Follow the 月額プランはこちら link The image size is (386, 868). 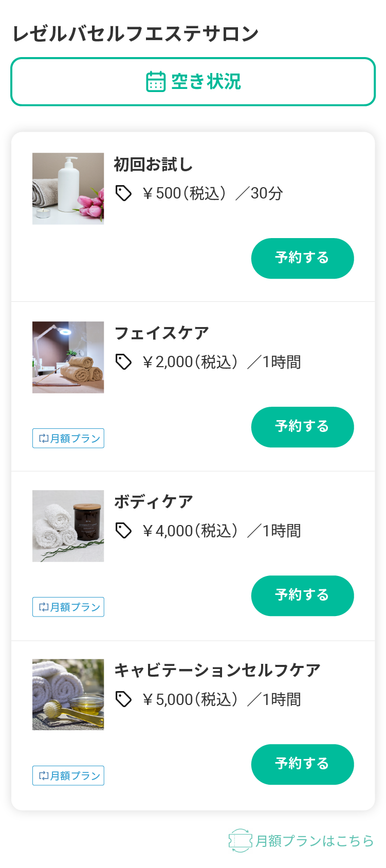point(314,841)
